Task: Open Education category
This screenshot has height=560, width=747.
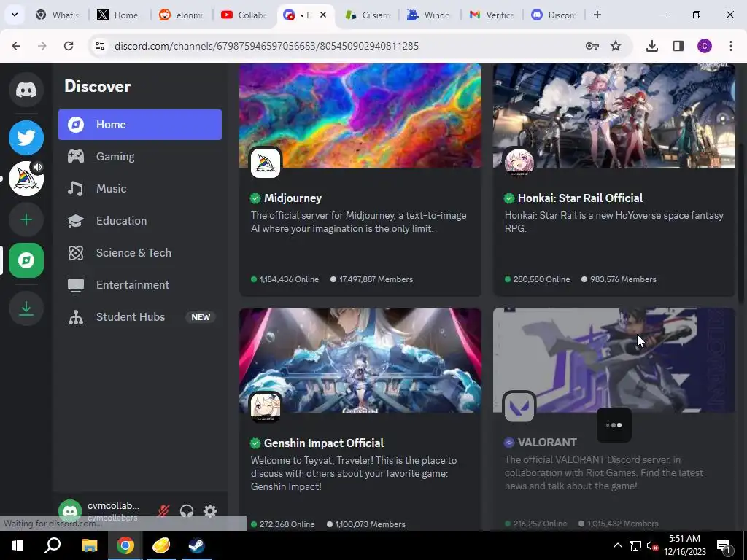Action: (140, 220)
